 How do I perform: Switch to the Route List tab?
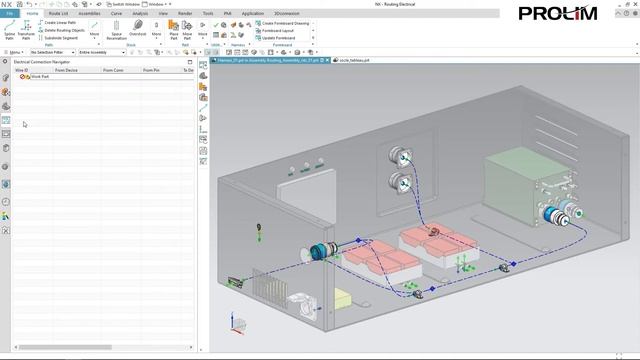[x=58, y=13]
